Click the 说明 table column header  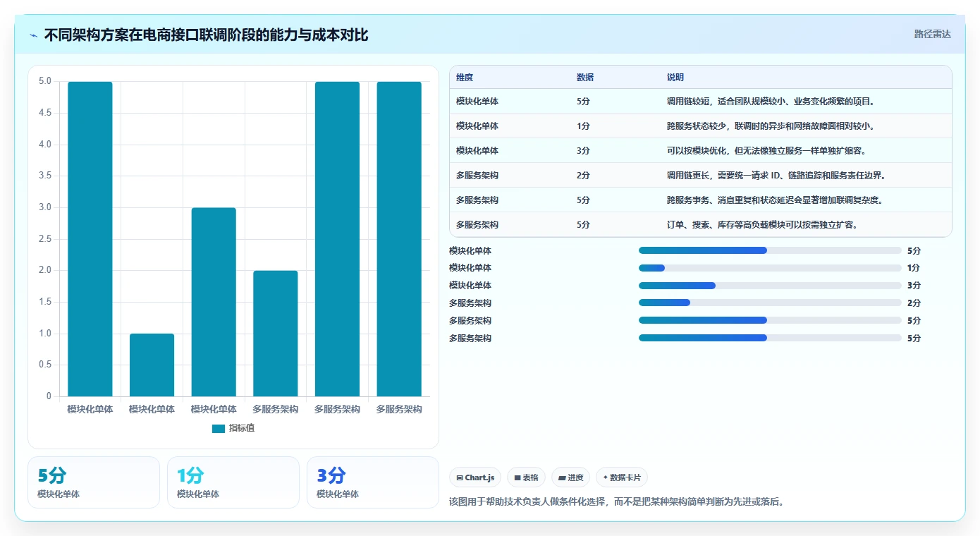(675, 78)
